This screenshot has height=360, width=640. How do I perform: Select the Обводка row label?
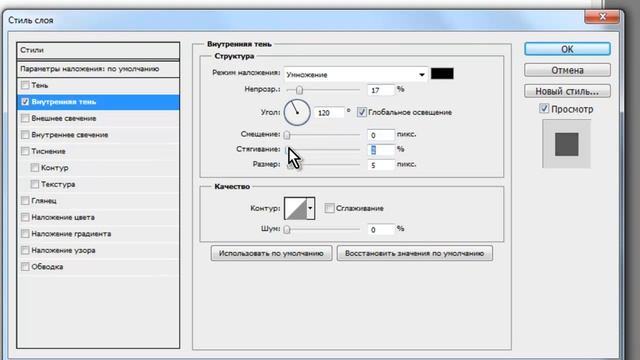[x=47, y=267]
